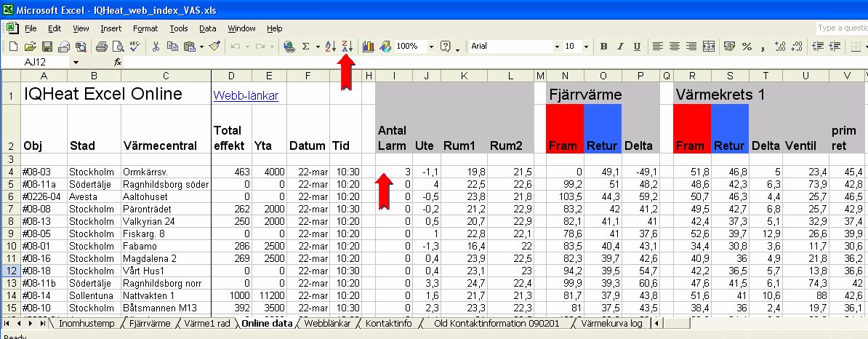Toggle italic formatting
This screenshot has width=868, height=339.
point(621,47)
